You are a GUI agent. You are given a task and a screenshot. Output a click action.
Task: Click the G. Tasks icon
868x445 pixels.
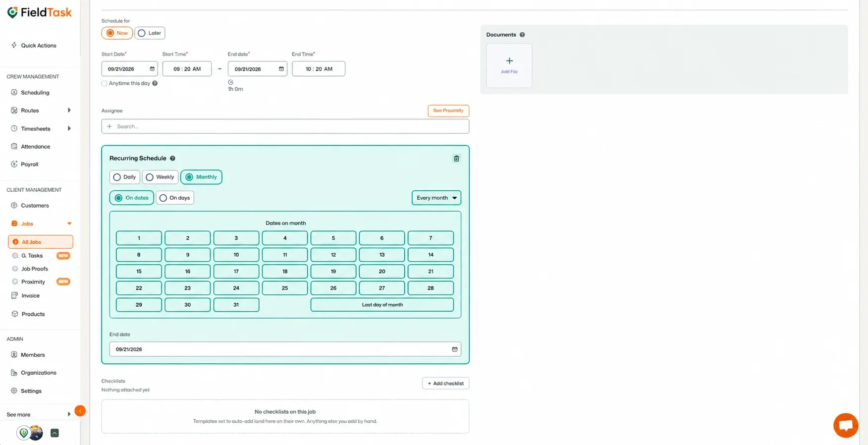click(x=15, y=256)
